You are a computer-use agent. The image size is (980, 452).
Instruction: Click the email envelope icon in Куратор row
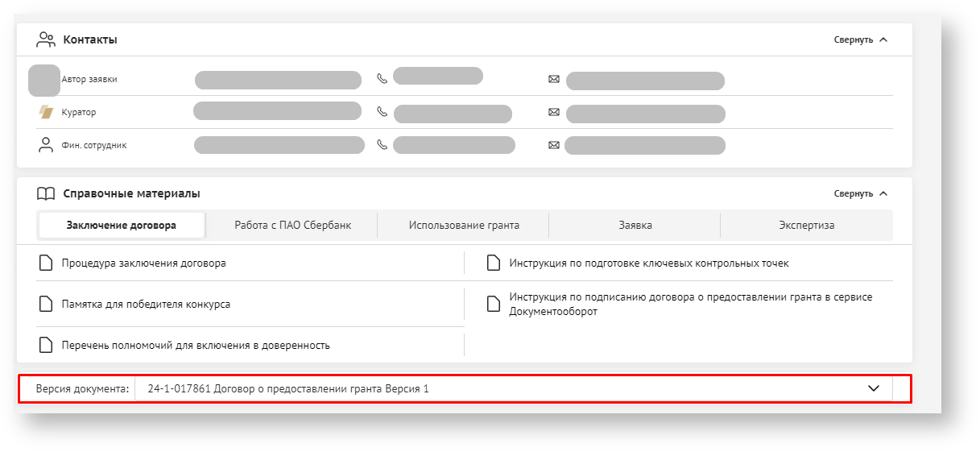(x=553, y=112)
